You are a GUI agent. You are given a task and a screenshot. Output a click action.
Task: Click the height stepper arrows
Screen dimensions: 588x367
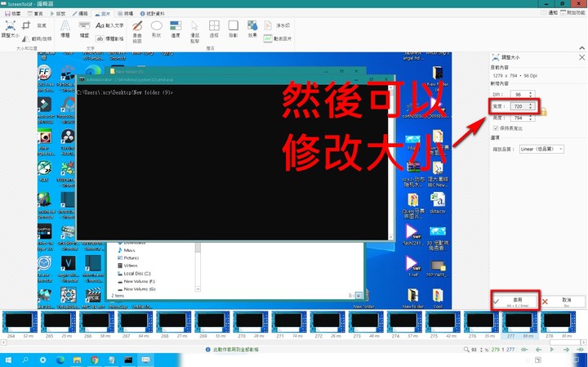(530, 118)
